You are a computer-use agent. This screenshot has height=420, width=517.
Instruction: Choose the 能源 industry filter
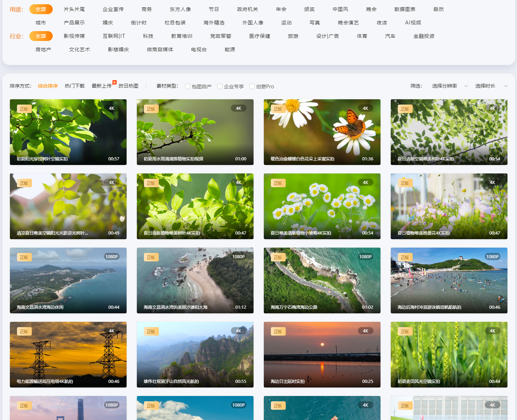pos(230,49)
